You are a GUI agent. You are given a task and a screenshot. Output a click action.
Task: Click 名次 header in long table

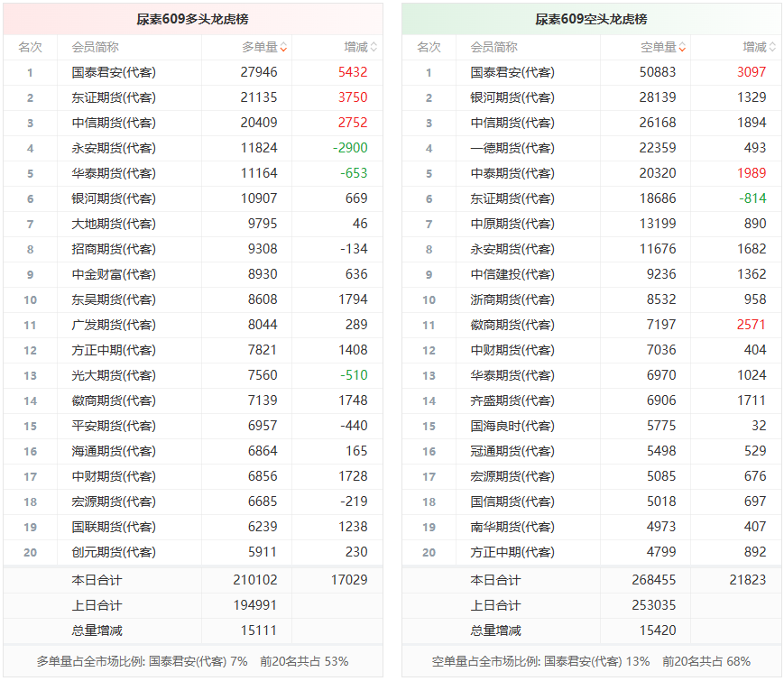click(x=30, y=48)
